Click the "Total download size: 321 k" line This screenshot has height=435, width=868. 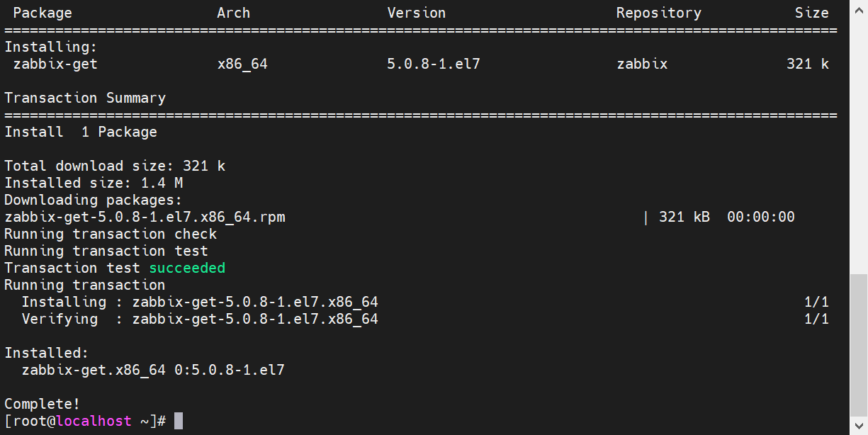pos(115,166)
